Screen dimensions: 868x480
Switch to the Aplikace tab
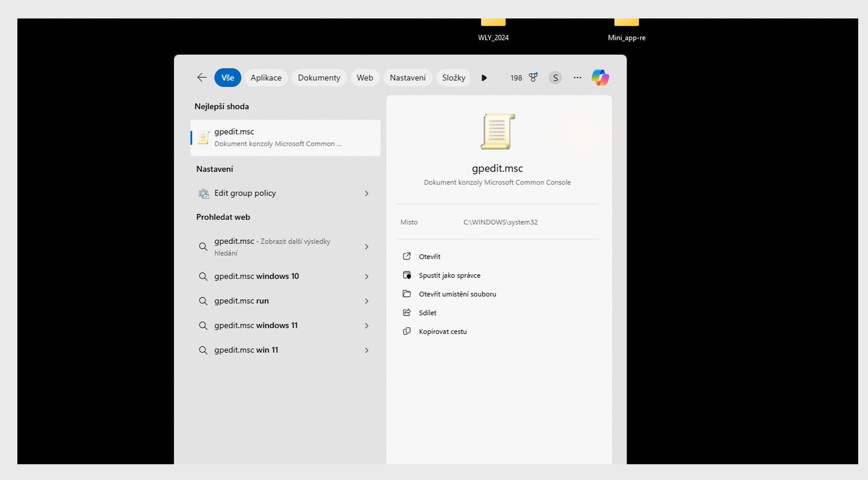[x=266, y=78]
